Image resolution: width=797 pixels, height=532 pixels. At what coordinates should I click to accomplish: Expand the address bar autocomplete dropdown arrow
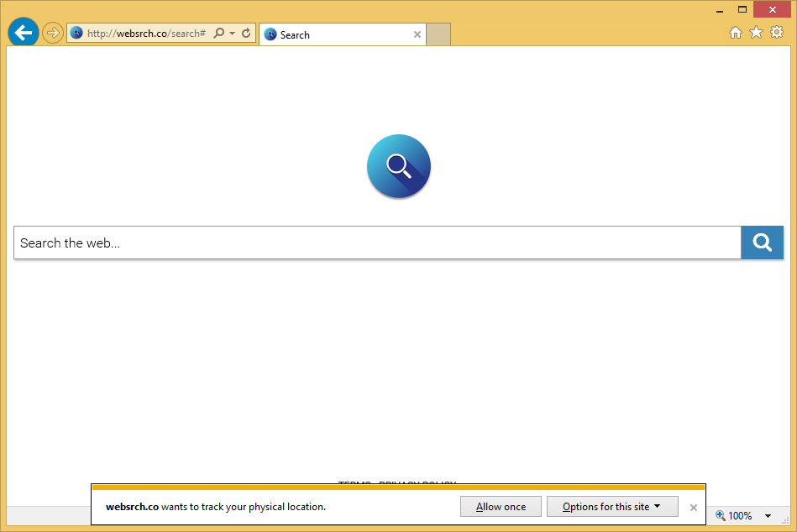tap(233, 34)
